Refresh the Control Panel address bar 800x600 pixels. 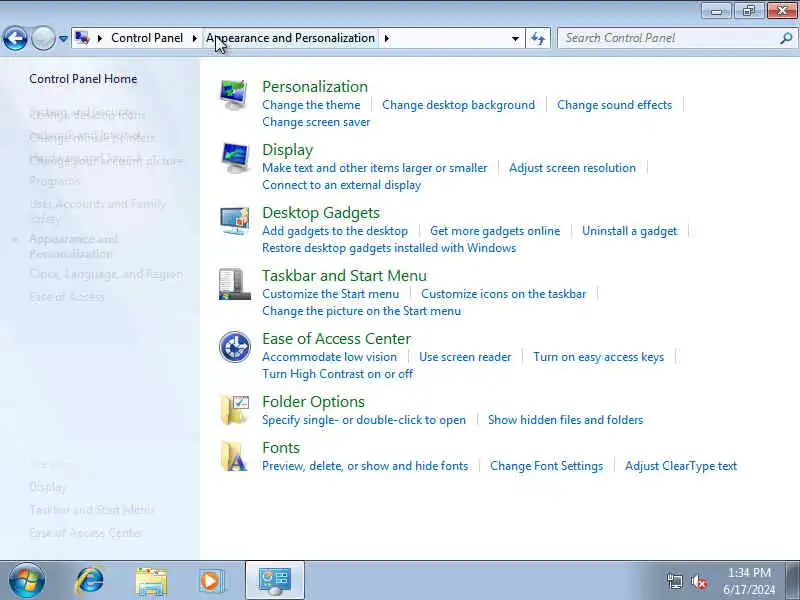pos(538,38)
